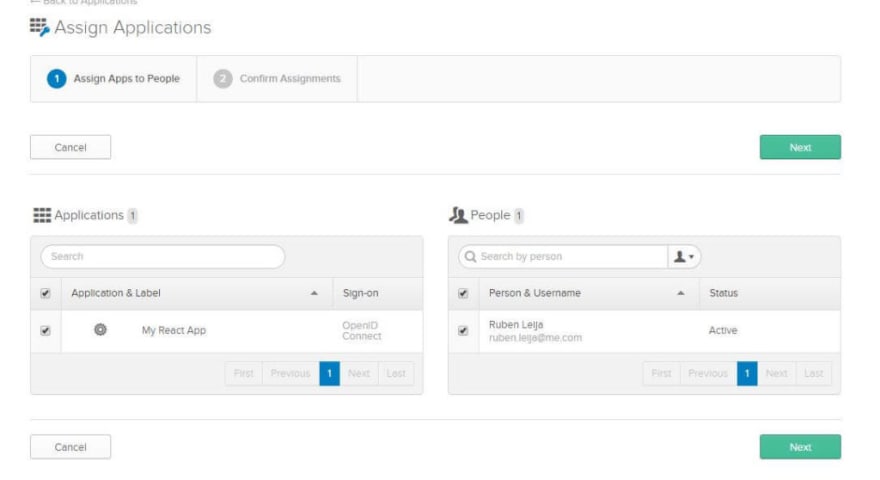Uncheck the My React App checkbox
The height and width of the screenshot is (480, 880).
(x=45, y=331)
